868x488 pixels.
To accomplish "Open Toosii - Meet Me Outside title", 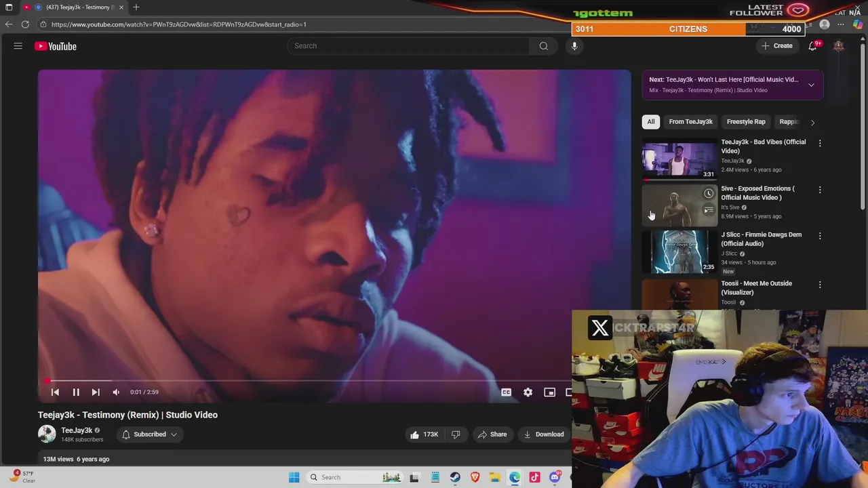I will (x=756, y=288).
